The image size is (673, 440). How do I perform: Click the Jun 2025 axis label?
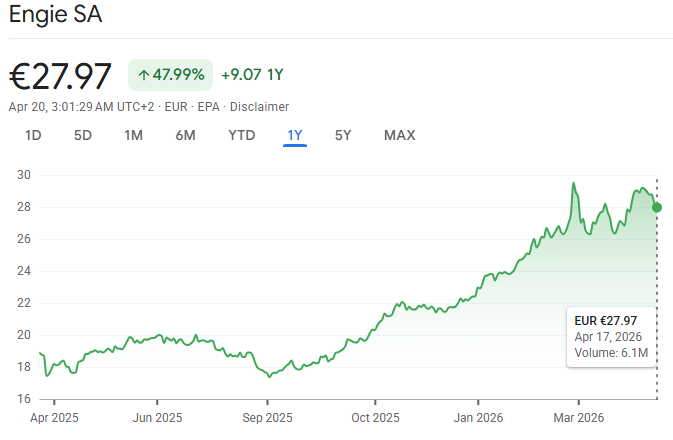pos(157,418)
